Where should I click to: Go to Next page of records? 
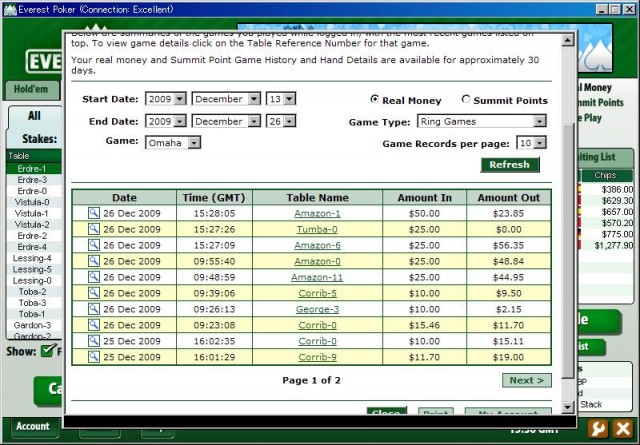click(527, 380)
